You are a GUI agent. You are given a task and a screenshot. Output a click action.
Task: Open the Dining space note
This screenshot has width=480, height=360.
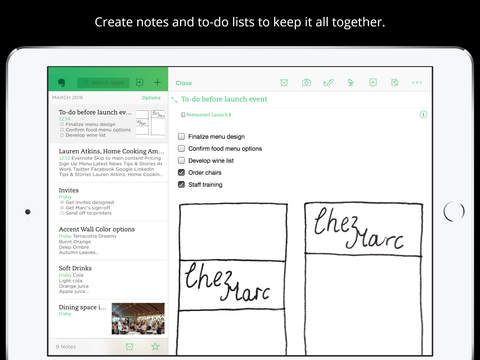pos(108,318)
